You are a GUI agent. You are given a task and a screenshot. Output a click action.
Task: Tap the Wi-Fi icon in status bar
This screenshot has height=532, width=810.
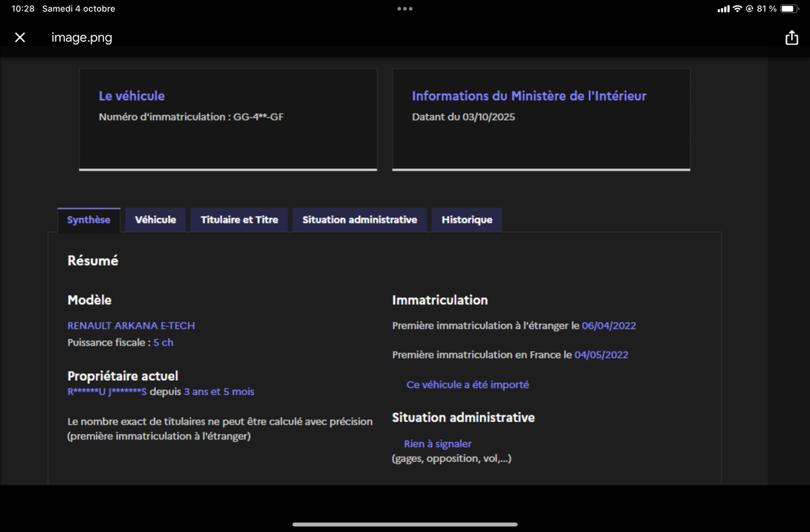(737, 9)
